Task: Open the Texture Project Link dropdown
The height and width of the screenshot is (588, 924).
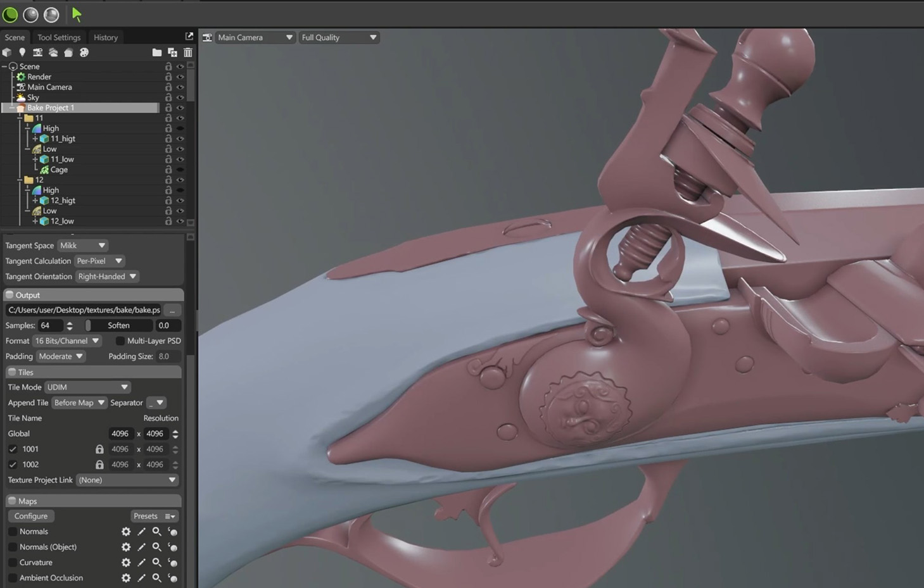Action: click(x=127, y=480)
